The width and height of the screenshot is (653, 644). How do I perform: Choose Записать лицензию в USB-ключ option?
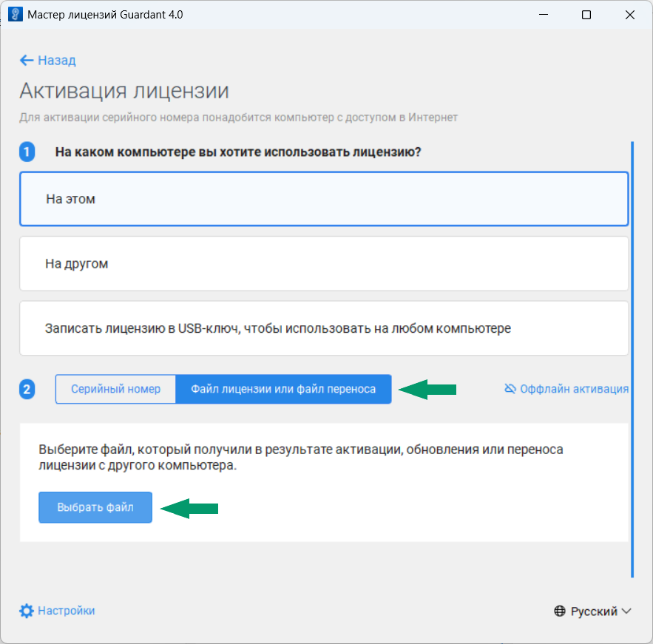tap(324, 328)
